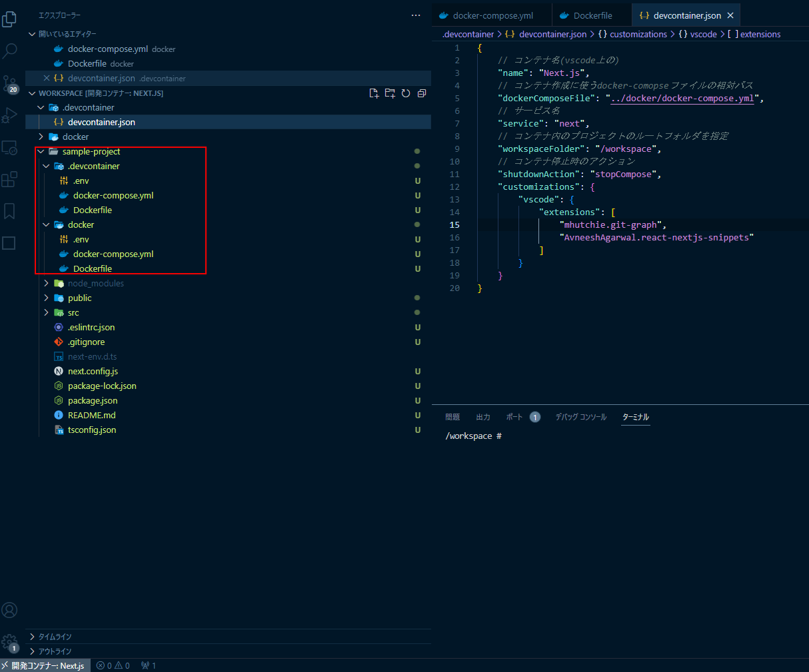Open next-env.d.ts file
Viewport: 809px width, 672px height.
[x=229, y=356]
